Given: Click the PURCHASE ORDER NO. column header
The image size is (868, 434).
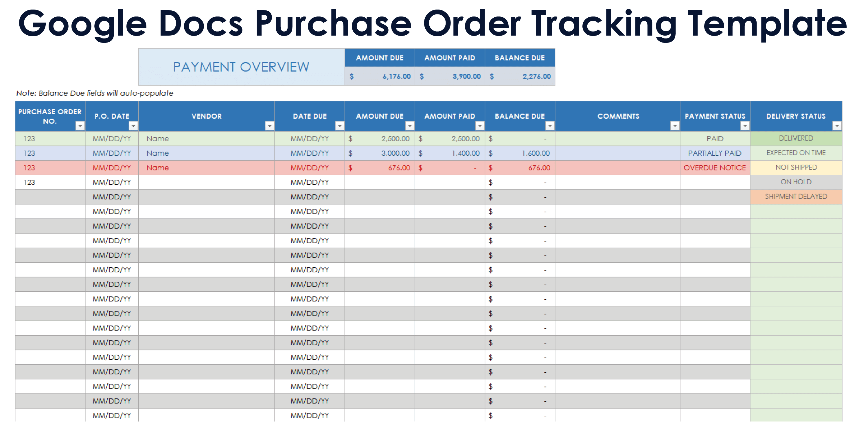Looking at the screenshot, I should [x=50, y=116].
